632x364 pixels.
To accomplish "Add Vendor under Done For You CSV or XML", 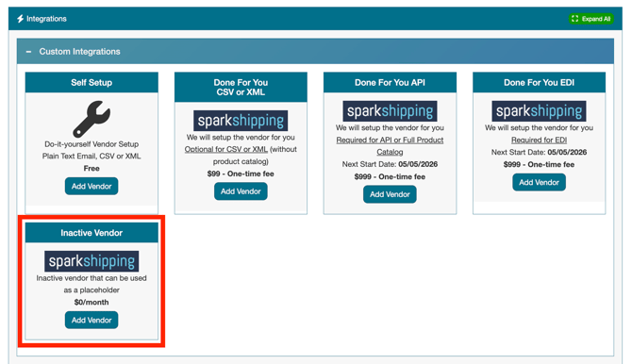I will (x=241, y=191).
